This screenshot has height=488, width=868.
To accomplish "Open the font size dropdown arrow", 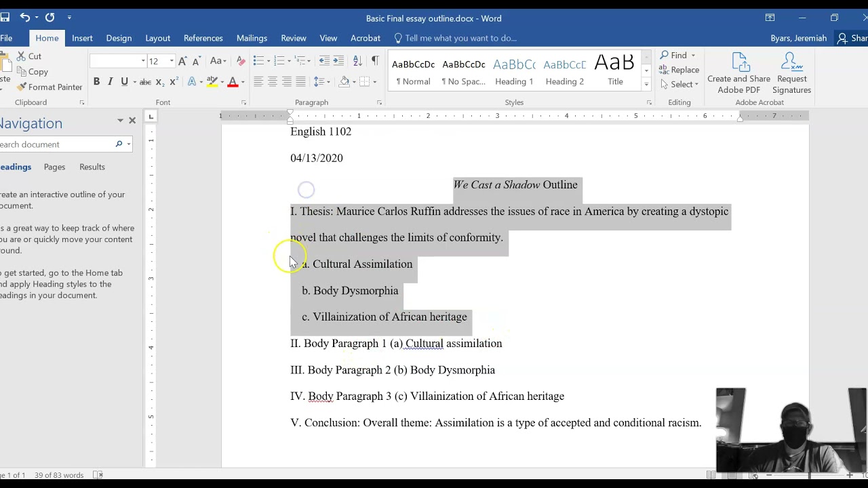I will pos(172,61).
